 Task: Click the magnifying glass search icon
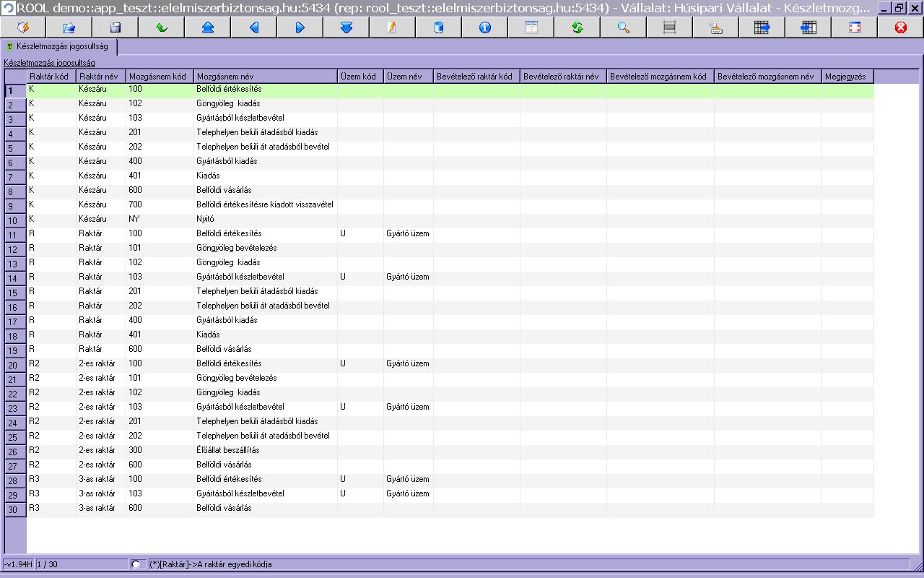tap(624, 27)
